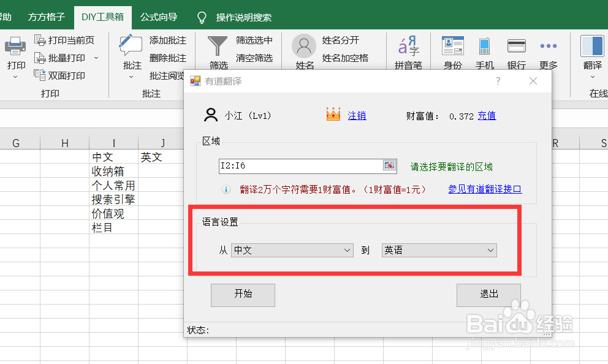Click 双面打印 duplex print item
608x364 pixels.
click(59, 75)
